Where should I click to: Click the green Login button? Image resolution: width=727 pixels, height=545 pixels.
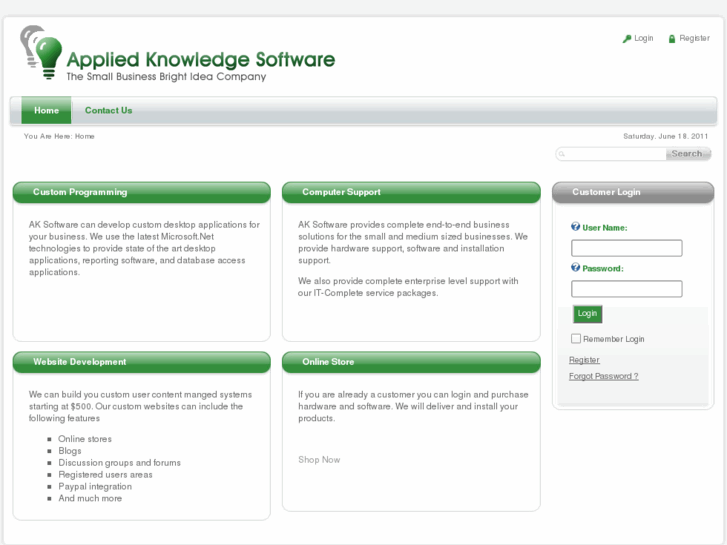[x=587, y=314]
